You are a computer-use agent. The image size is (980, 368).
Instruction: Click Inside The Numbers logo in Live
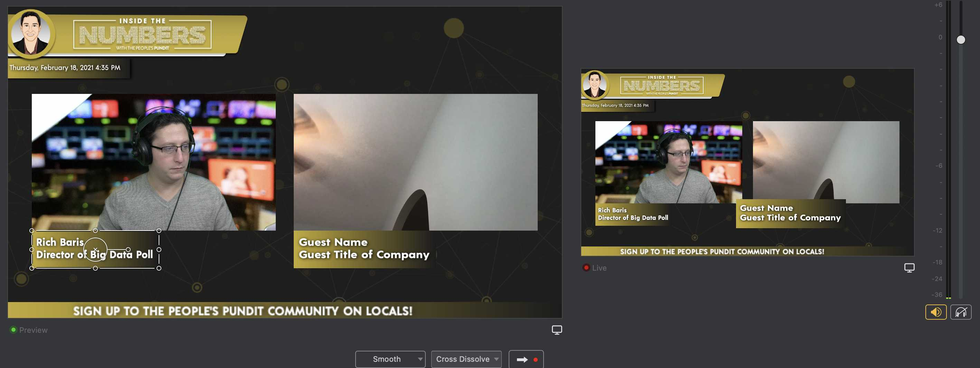653,85
